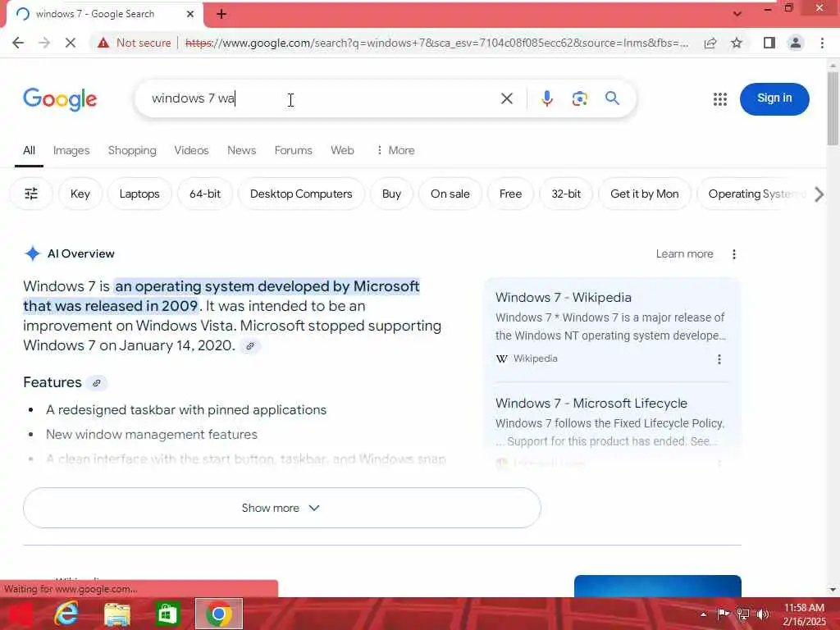840x630 pixels.
Task: Switch to the Shopping tab
Action: (x=132, y=151)
